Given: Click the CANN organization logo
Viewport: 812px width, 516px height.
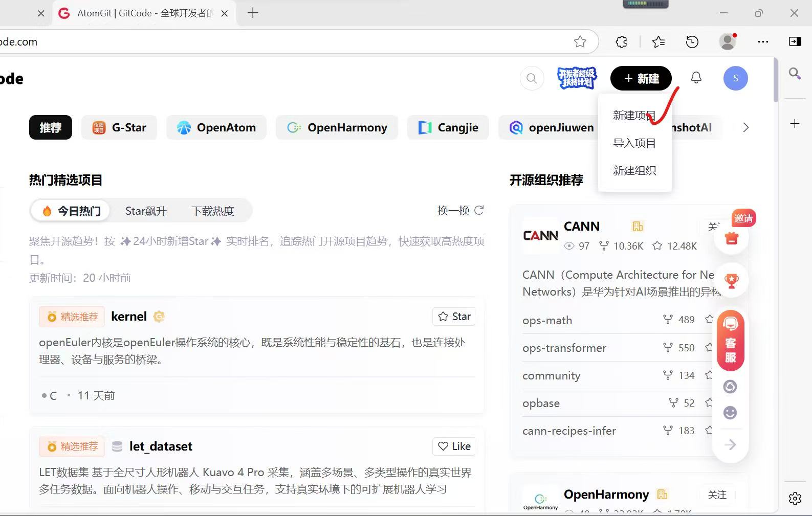Looking at the screenshot, I should [x=540, y=236].
